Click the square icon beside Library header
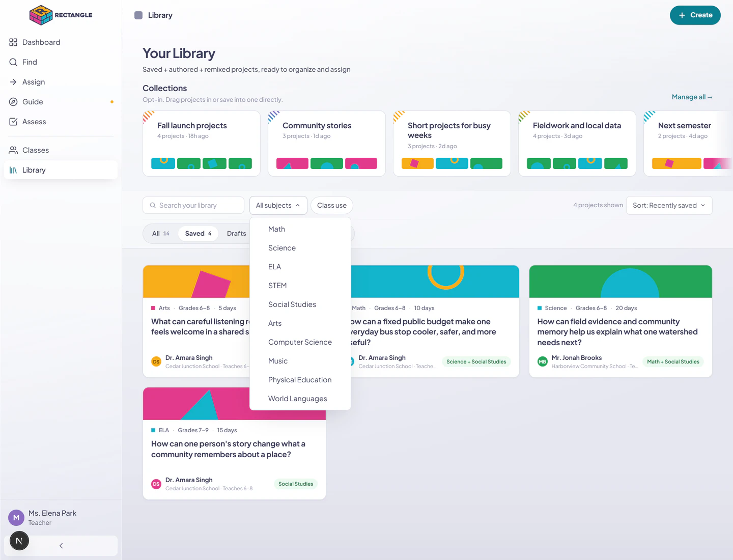Viewport: 733px width, 560px height. click(138, 15)
